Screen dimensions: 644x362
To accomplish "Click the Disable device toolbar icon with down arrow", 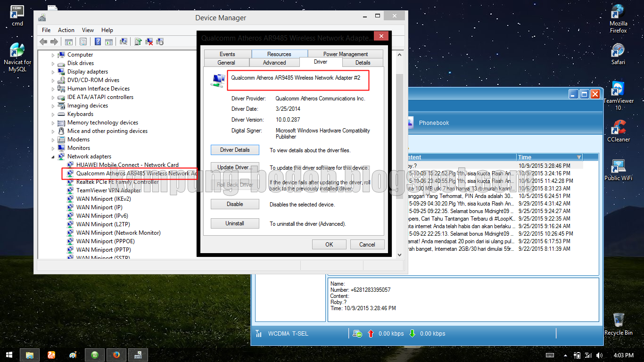I will (160, 41).
